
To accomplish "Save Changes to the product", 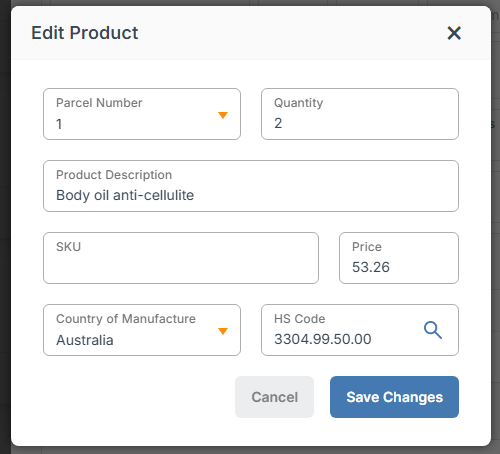I will point(394,397).
